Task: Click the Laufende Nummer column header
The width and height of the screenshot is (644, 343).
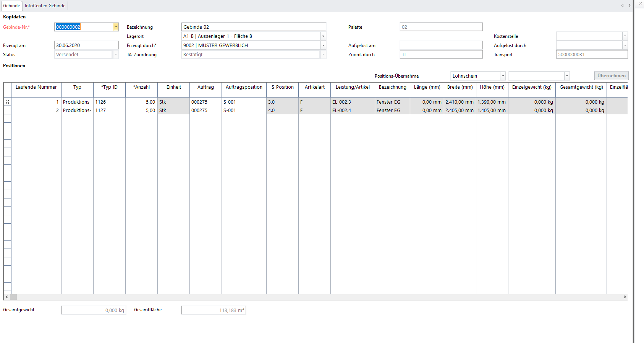Action: (36, 87)
